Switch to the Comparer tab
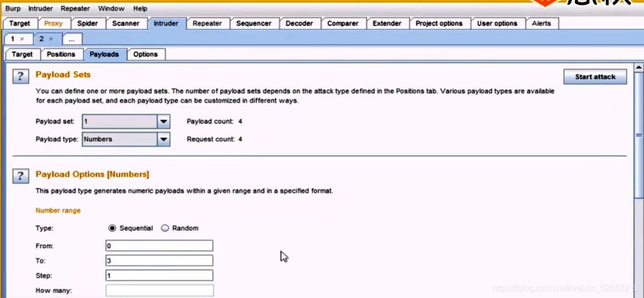The width and height of the screenshot is (644, 298). point(343,23)
